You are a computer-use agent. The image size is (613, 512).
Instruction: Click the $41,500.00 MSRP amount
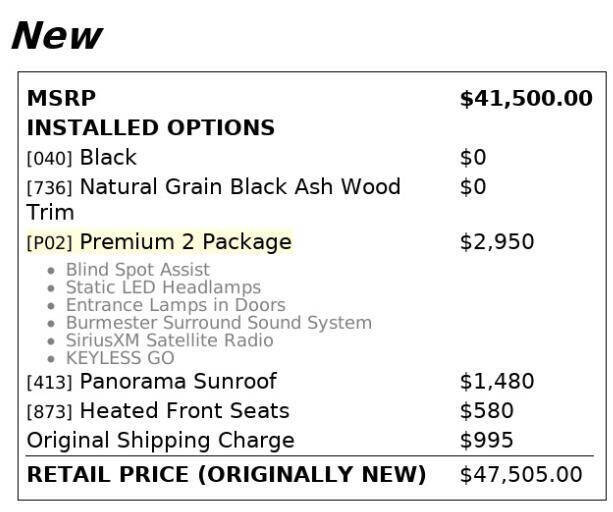tap(526, 98)
